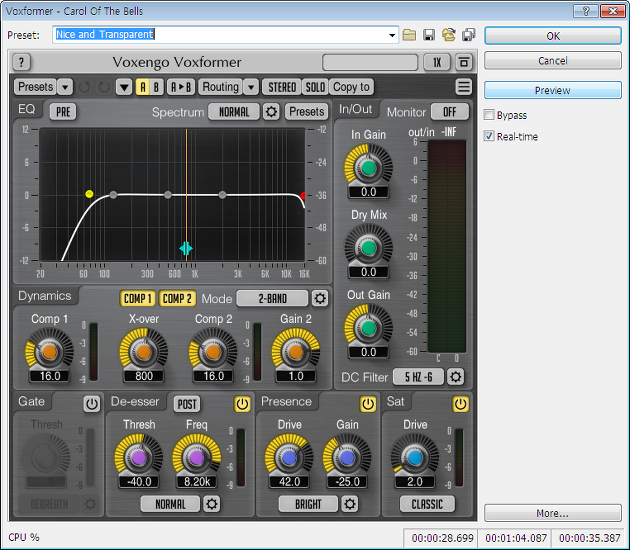Toggle Sat power button
Screen dimensions: 630x550
point(460,404)
